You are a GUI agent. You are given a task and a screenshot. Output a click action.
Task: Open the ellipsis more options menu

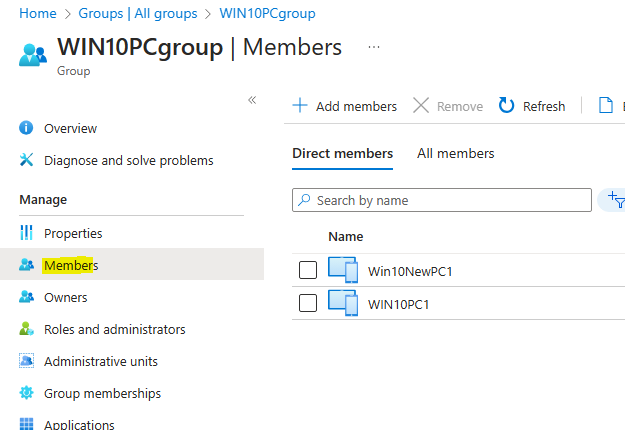click(x=373, y=47)
